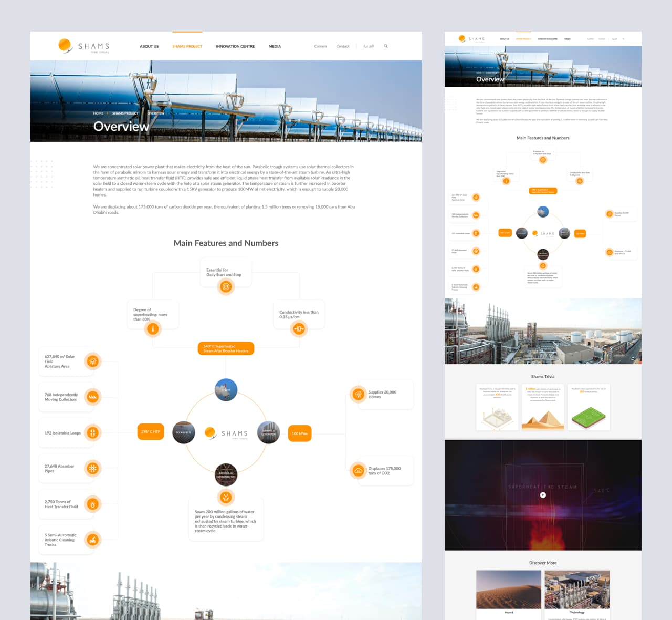
Task: Click the Generator circle in the large diagram
Action: click(x=269, y=432)
